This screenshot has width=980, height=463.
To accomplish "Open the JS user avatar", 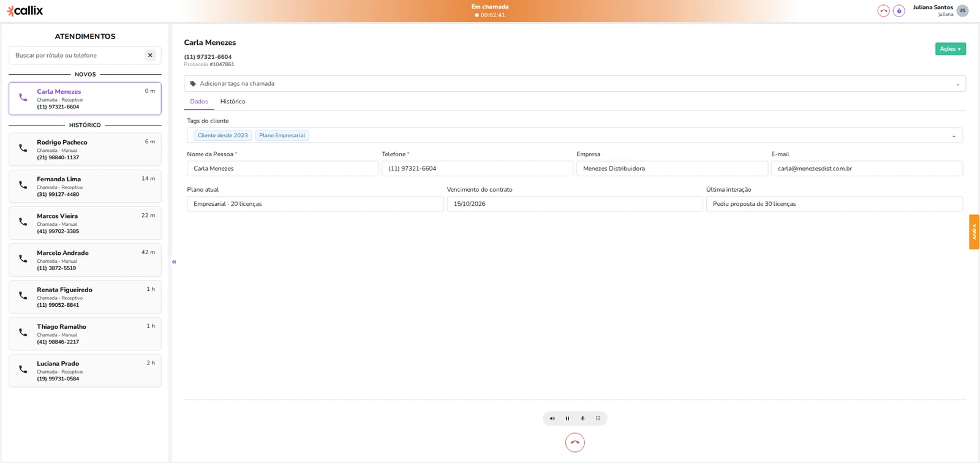I will [x=962, y=10].
